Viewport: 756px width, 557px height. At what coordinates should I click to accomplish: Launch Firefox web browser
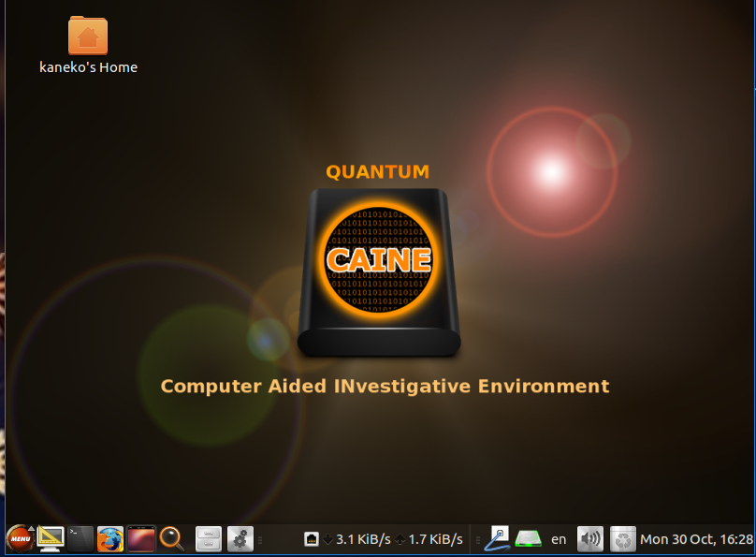109,539
